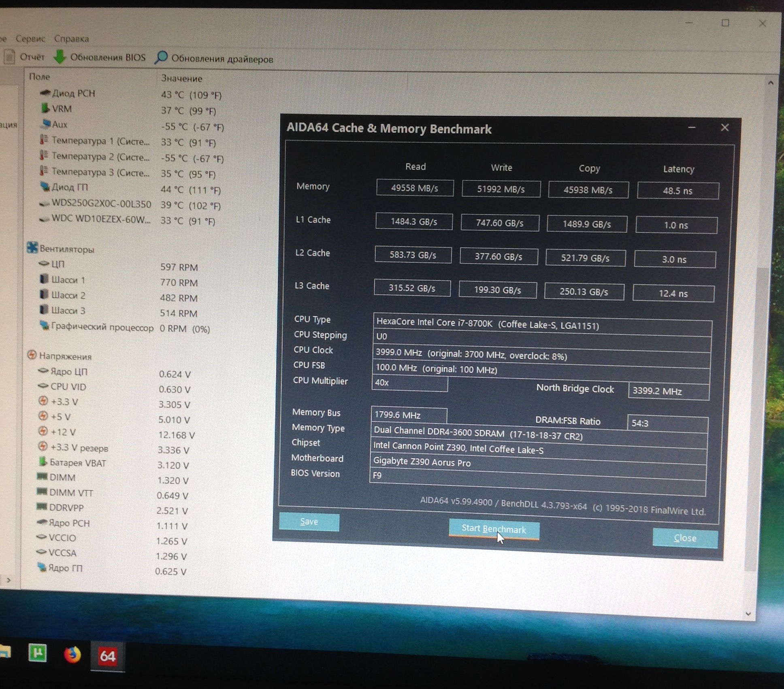Open the Сервис menu

point(30,39)
